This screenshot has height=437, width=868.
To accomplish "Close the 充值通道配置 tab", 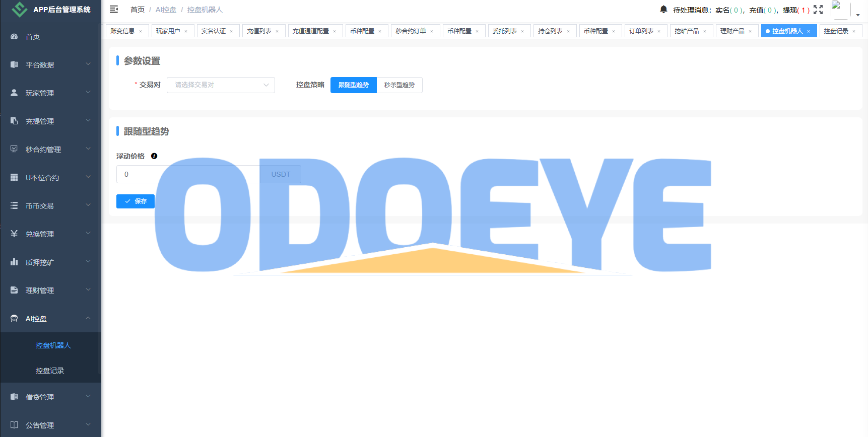I will click(335, 31).
